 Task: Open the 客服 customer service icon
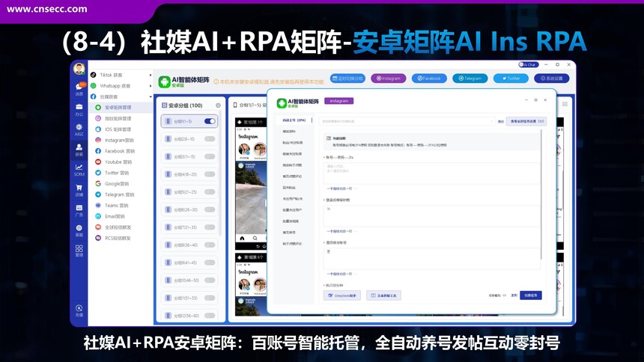pos(79,230)
